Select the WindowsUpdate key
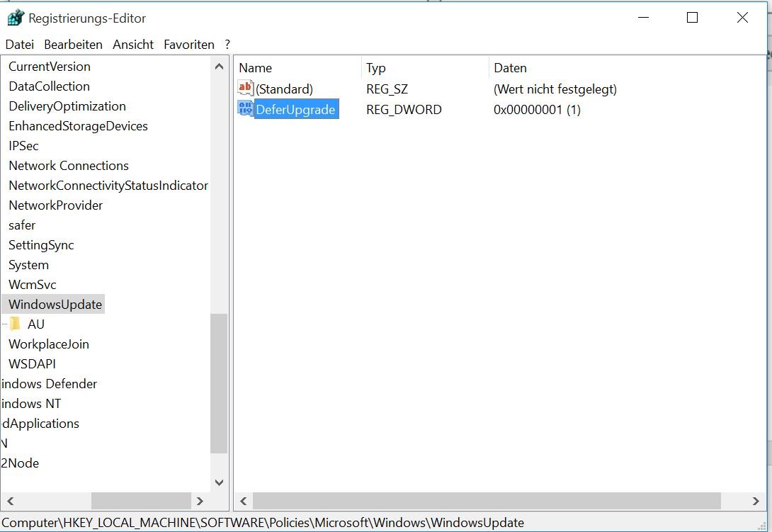This screenshot has width=772, height=532. coord(55,305)
